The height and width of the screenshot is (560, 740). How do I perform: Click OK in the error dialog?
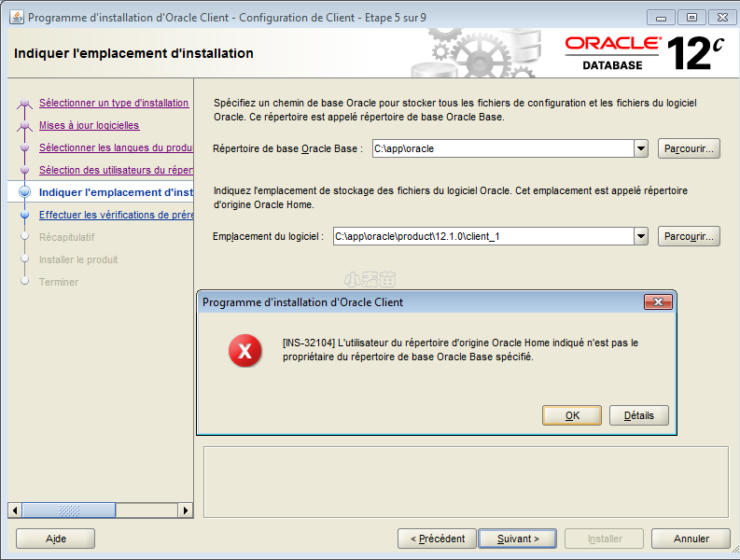[571, 415]
